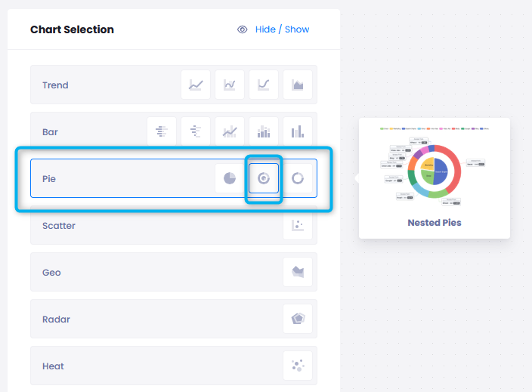Select the first horizontal bar chart icon

[161, 132]
